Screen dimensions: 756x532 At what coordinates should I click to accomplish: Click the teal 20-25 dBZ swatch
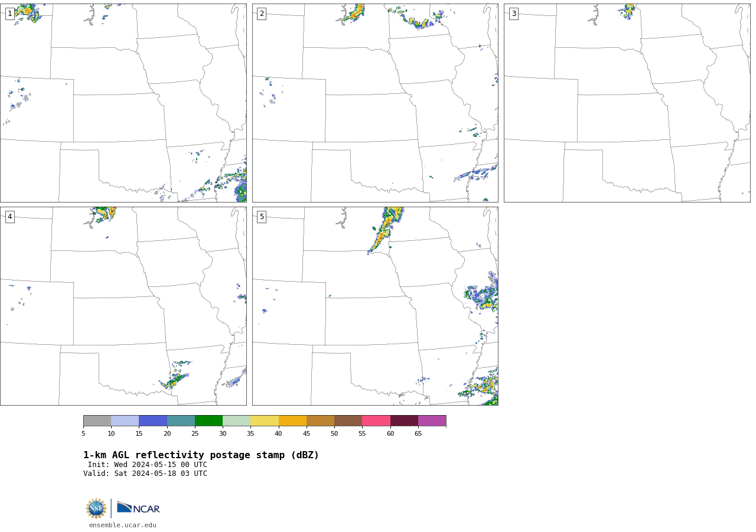[x=181, y=420]
